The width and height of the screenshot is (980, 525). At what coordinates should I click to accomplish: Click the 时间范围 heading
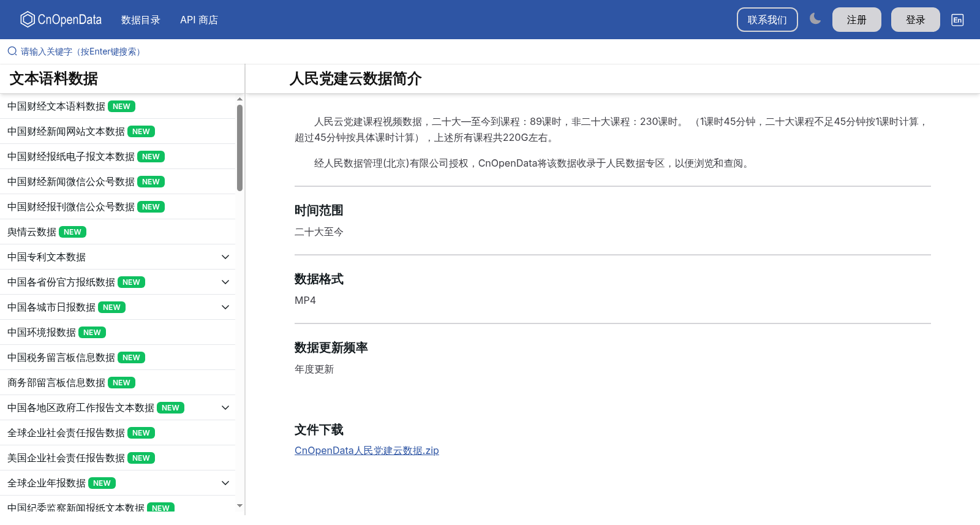(x=318, y=210)
